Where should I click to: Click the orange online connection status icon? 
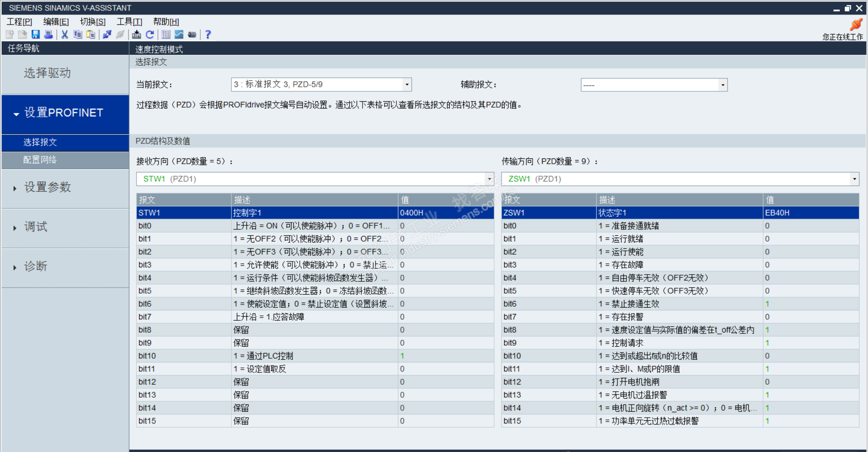[856, 24]
